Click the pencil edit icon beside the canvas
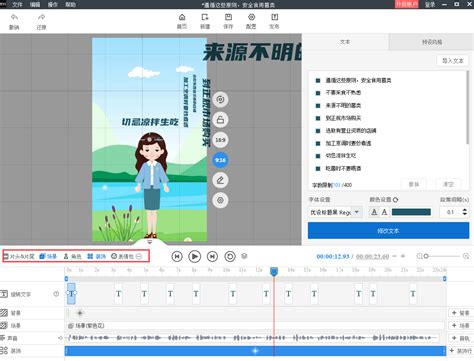The image size is (474, 361). pyautogui.click(x=220, y=180)
